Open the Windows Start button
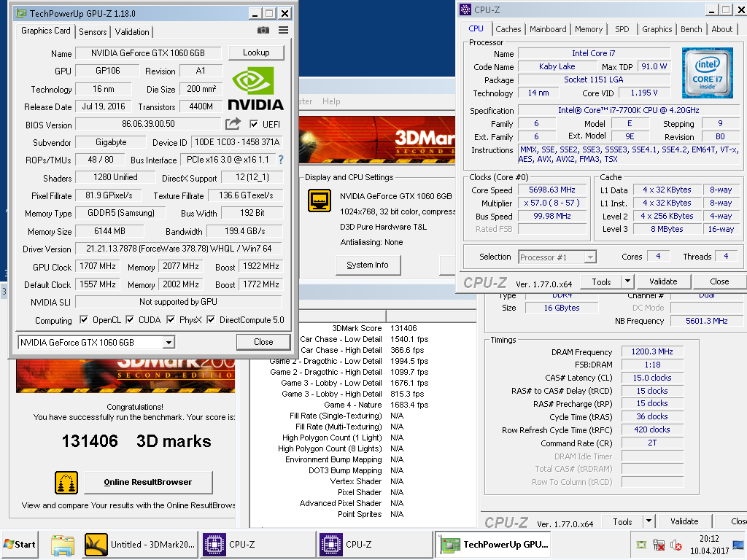This screenshot has width=747, height=560. pos(20,544)
